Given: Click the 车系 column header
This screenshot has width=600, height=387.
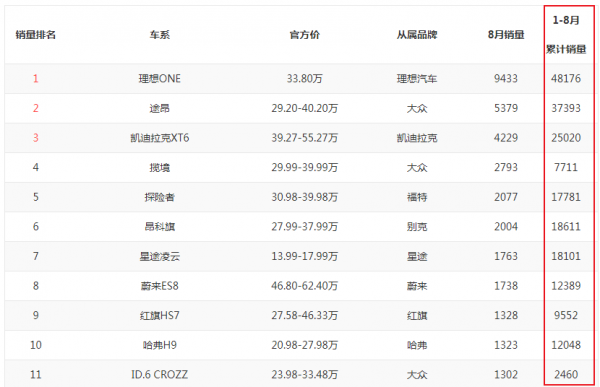Looking at the screenshot, I should pyautogui.click(x=160, y=35).
